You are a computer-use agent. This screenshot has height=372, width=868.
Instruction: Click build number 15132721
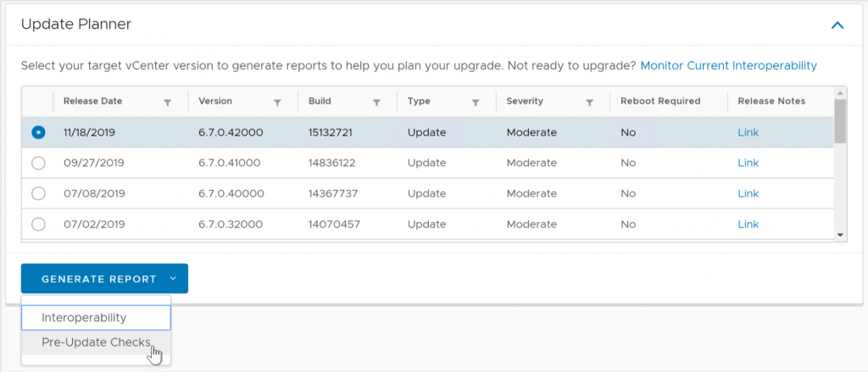[331, 132]
